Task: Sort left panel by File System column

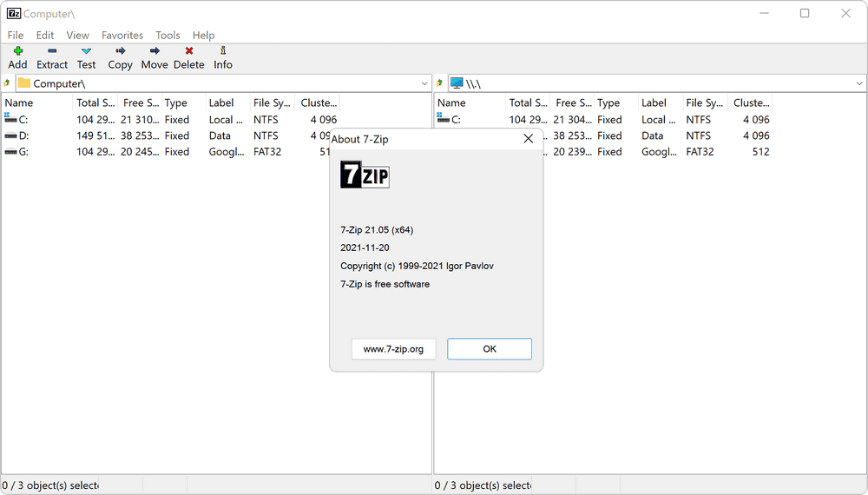Action: (x=273, y=102)
